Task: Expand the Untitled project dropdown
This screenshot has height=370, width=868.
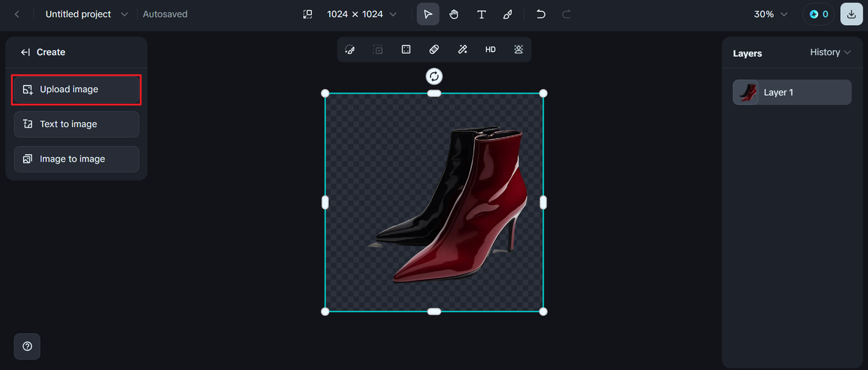Action: 123,14
